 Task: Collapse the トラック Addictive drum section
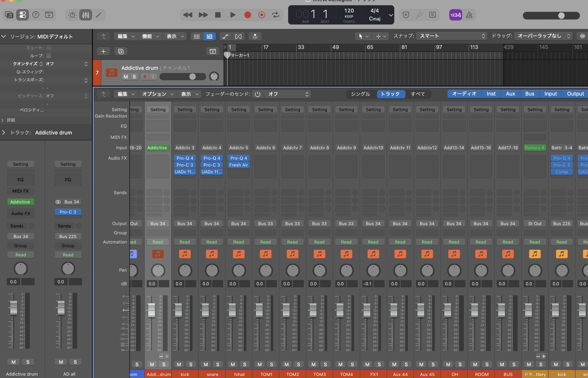[3, 132]
